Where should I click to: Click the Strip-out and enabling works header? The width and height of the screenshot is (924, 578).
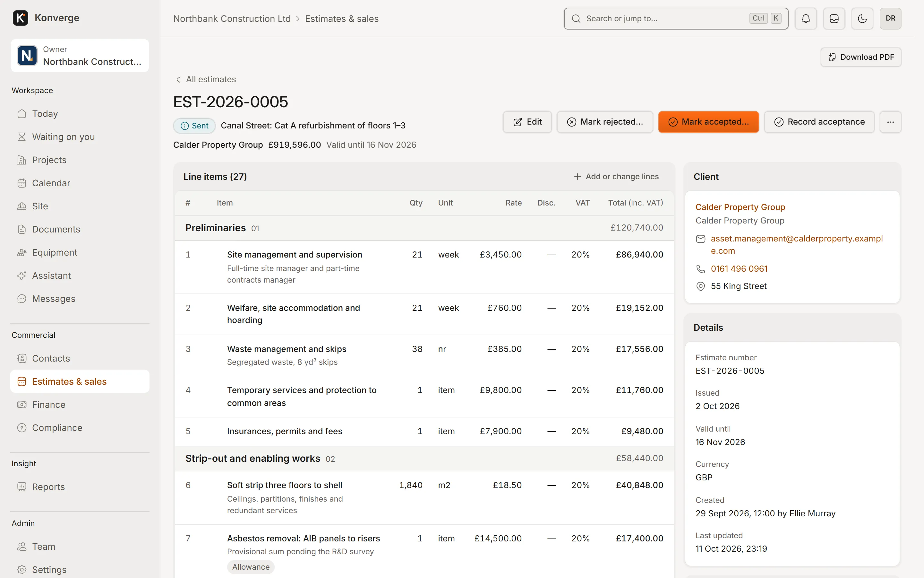tap(424, 458)
